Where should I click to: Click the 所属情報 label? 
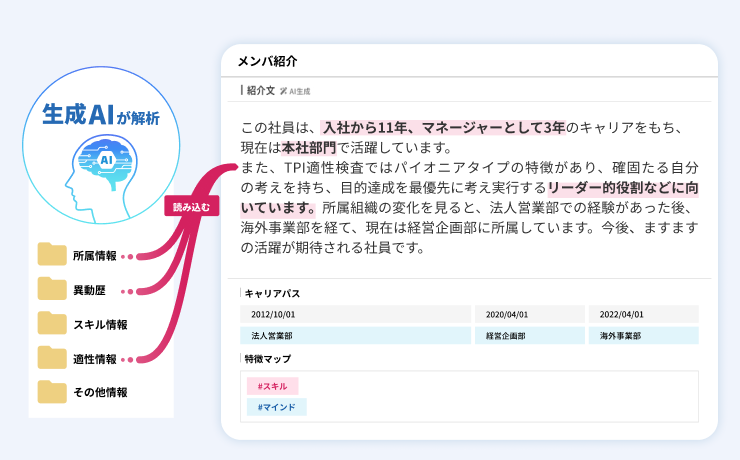[x=94, y=256]
